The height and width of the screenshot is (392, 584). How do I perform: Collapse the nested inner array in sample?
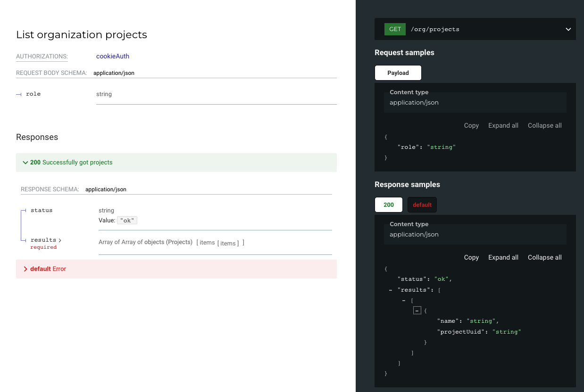tap(404, 301)
